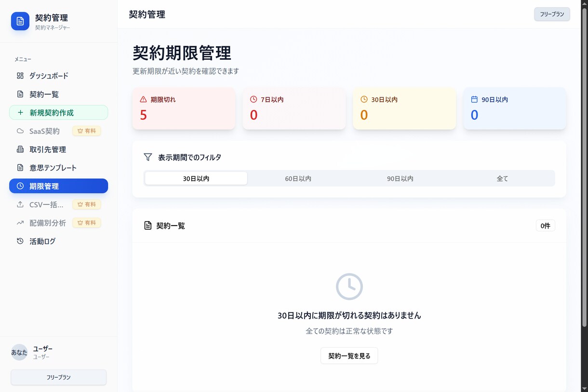Go to 契約一覧 in the sidebar
The image size is (588, 392).
click(x=58, y=94)
